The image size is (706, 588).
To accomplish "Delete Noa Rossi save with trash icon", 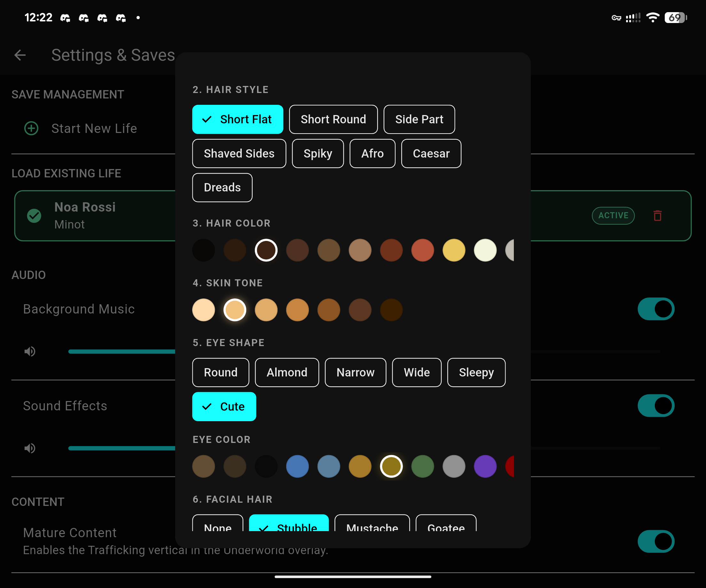I will [658, 215].
